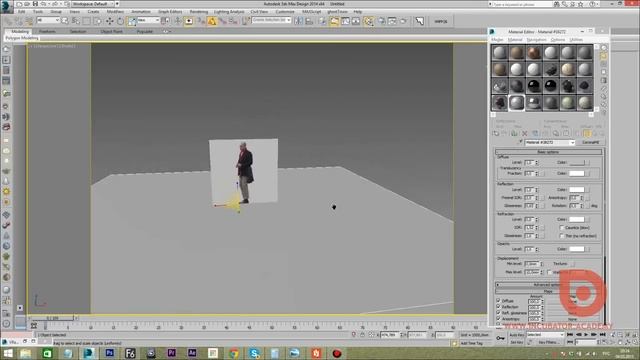Choose the Rectangular Selection Region tool
The image size is (640, 360).
(87, 21)
